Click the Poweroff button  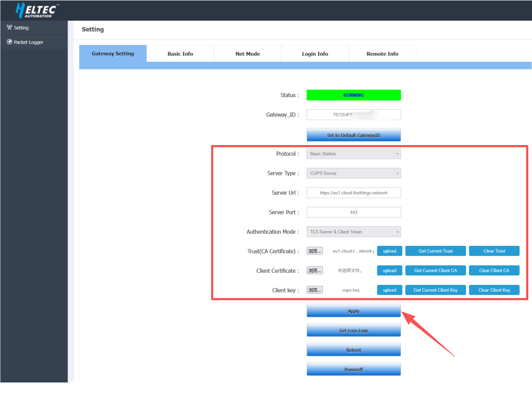354,369
